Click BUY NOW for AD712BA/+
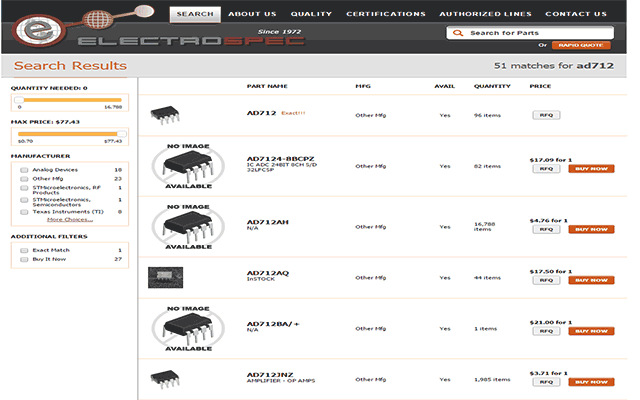Viewport: 640px width, 400px height. 591,331
